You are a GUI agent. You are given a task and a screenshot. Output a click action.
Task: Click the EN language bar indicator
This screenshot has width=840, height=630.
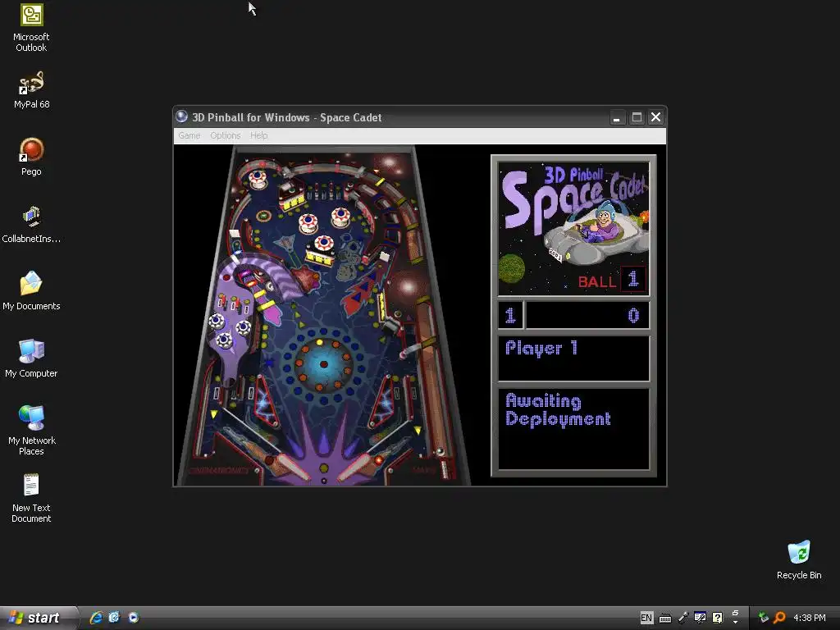[x=646, y=618]
